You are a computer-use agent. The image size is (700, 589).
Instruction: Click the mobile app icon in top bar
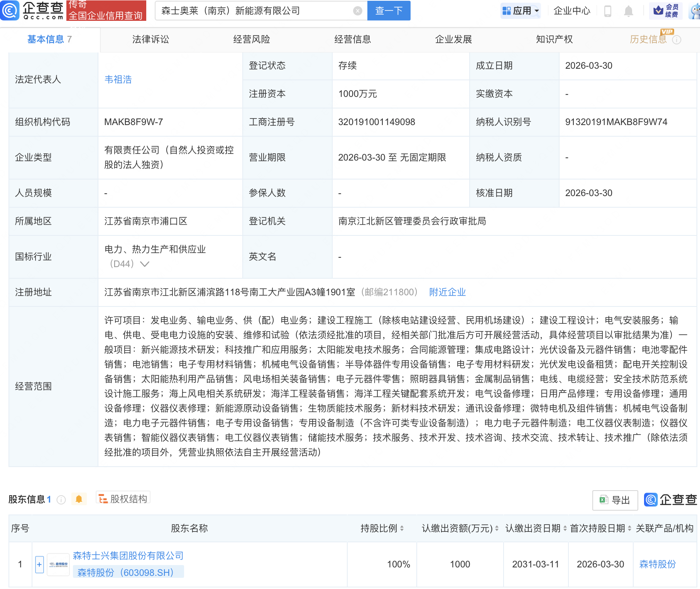pyautogui.click(x=608, y=10)
